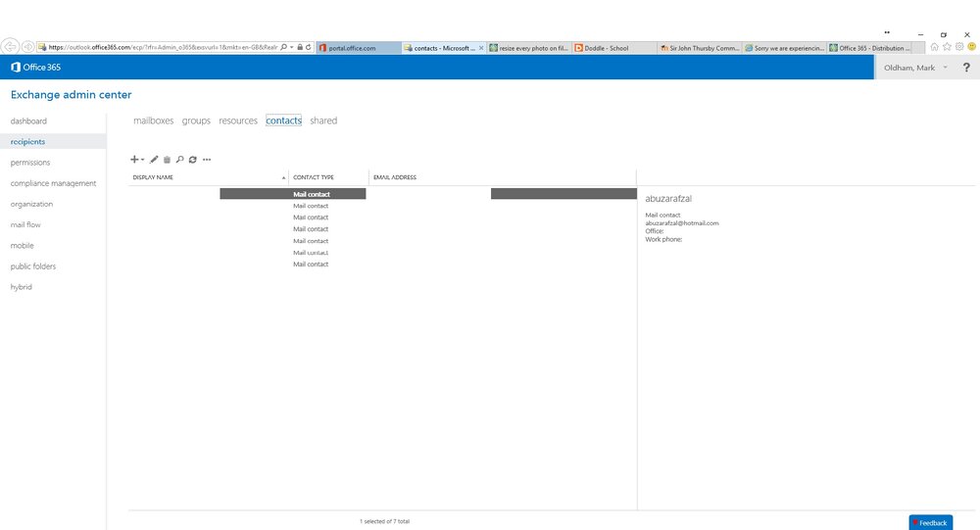Switch to the Sir John Thursby browser tab
The height and width of the screenshot is (530, 980).
(x=700, y=48)
